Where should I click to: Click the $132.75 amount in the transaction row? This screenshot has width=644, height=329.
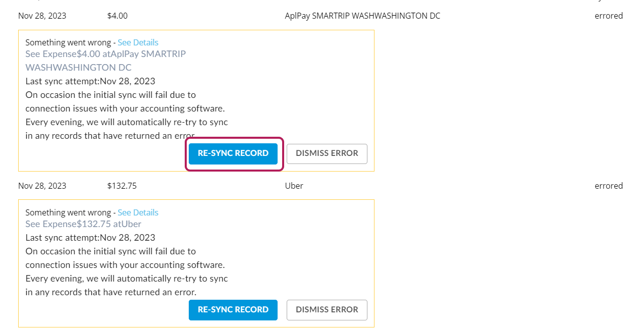[x=122, y=186]
